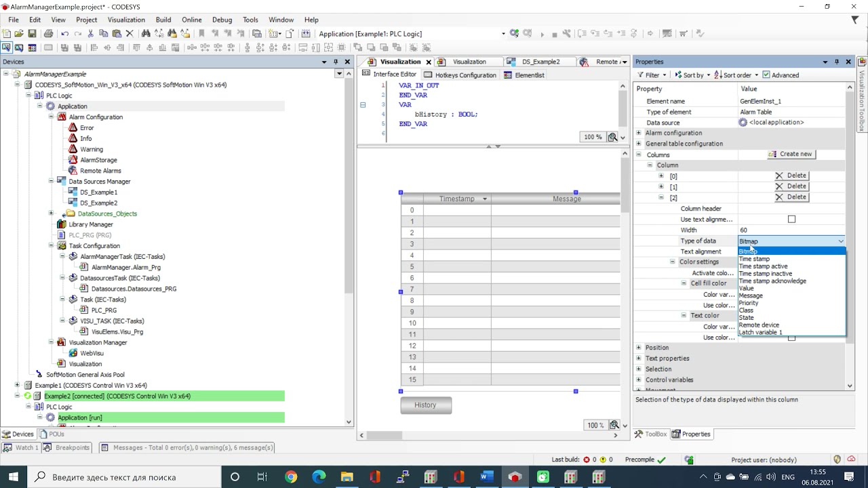Redo using the toolbar arrow icon

tap(77, 33)
